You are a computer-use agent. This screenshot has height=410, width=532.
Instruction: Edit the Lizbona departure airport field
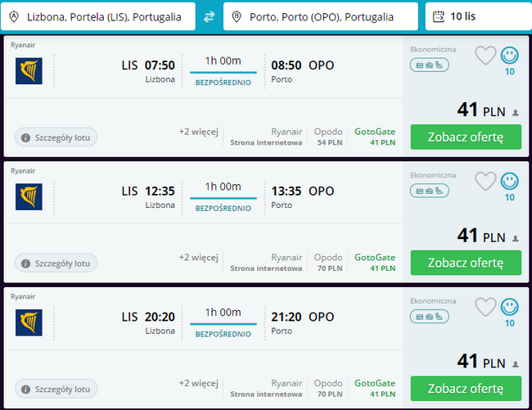(98, 16)
